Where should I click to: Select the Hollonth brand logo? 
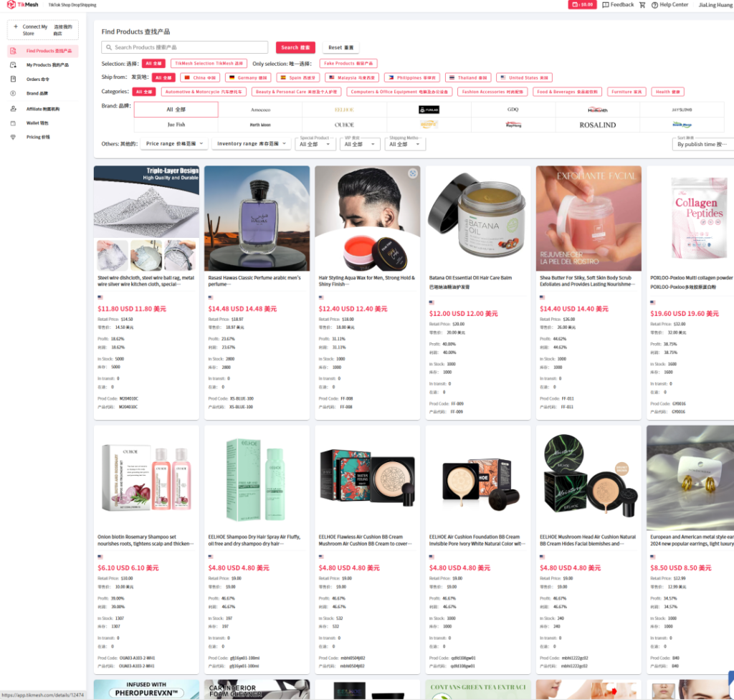(598, 110)
